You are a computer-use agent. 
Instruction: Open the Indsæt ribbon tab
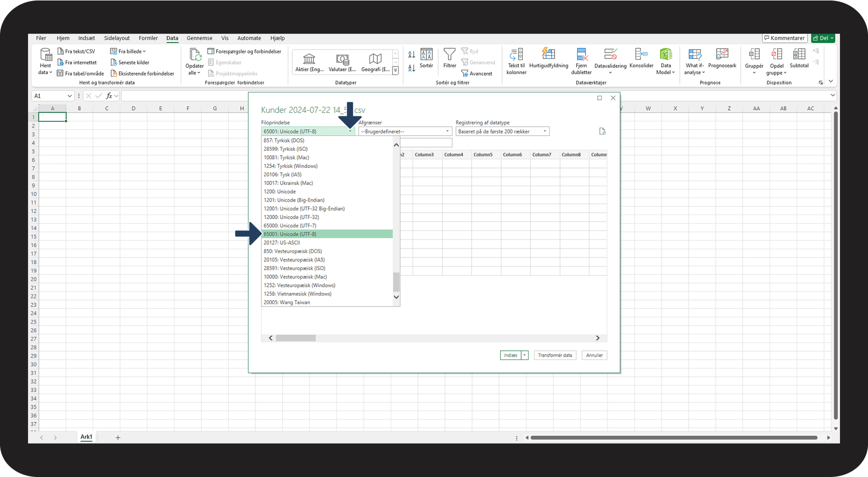[x=86, y=38]
